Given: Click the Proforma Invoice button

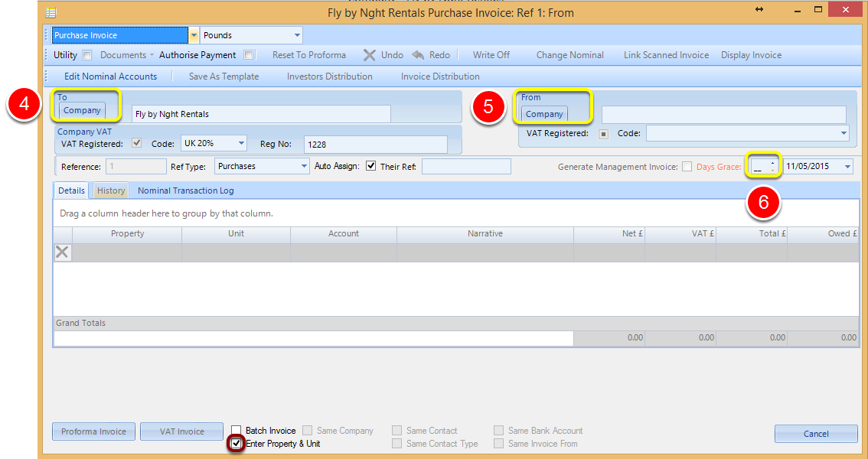Looking at the screenshot, I should click(93, 431).
